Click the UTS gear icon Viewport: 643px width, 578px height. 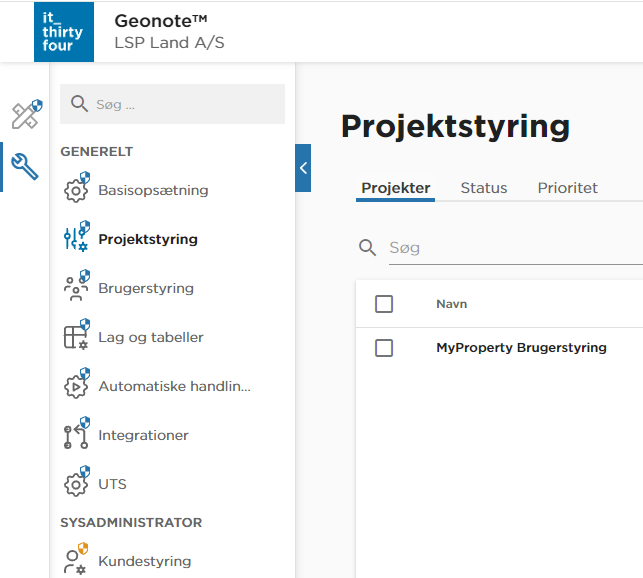click(x=76, y=484)
